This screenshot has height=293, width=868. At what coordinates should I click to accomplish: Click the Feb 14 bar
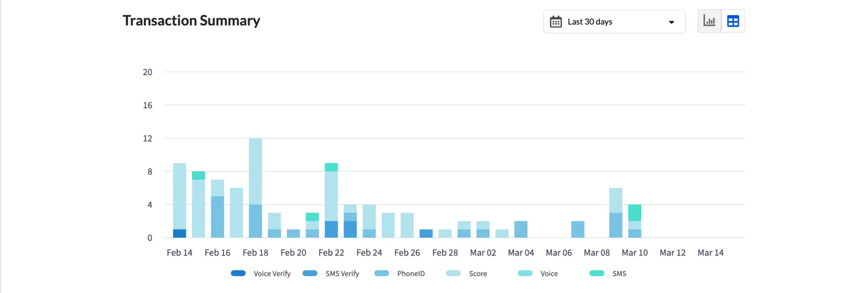pos(180,200)
